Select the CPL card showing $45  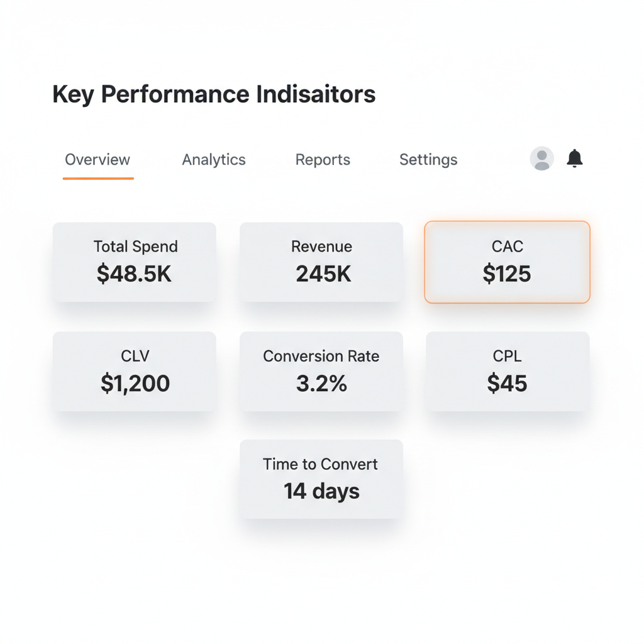(507, 371)
